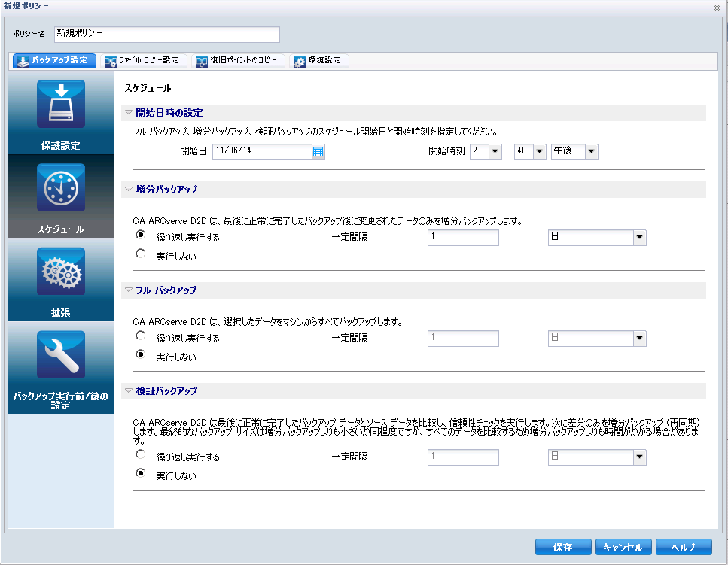Switch to ファイル コピー設定 tab
Screen dimensions: 728x565
tap(144, 61)
